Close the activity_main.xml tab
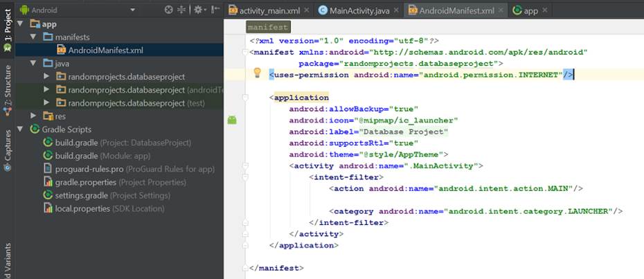 [x=306, y=10]
